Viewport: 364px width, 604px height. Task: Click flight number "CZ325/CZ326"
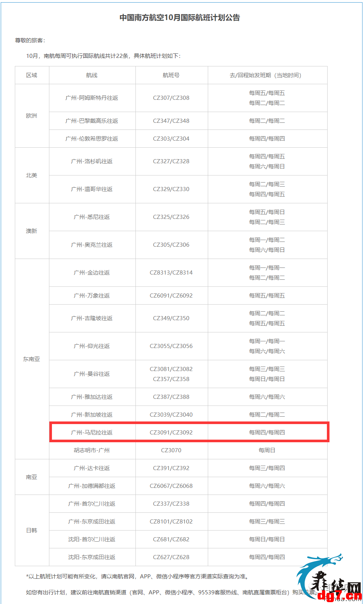pos(171,217)
